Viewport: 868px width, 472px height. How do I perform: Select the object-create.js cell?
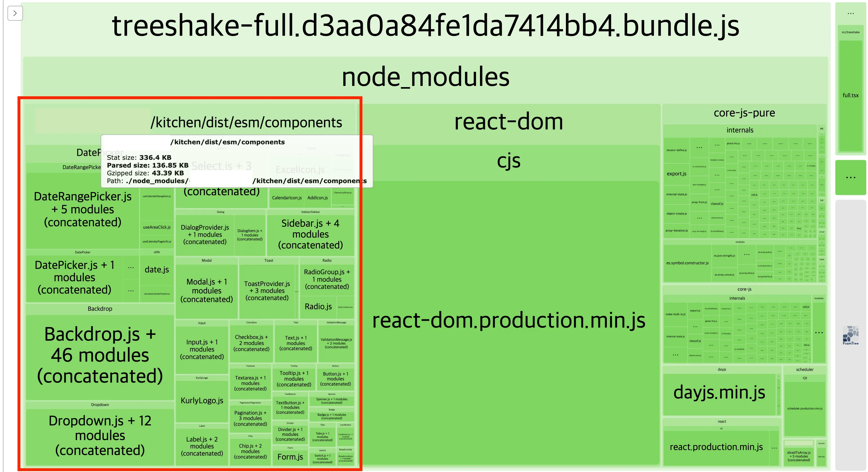pyautogui.click(x=677, y=214)
